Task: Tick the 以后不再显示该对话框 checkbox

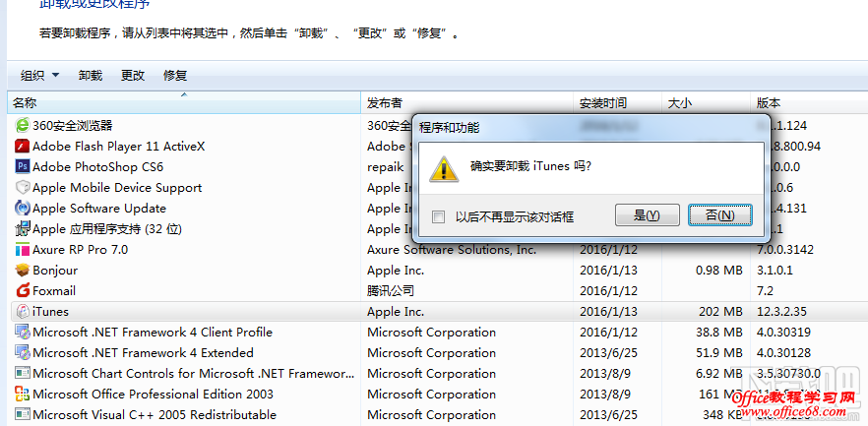Action: [439, 216]
